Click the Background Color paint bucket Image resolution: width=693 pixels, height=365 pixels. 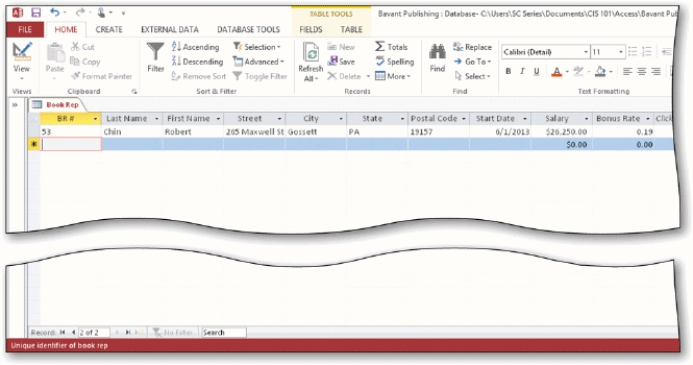(x=600, y=71)
